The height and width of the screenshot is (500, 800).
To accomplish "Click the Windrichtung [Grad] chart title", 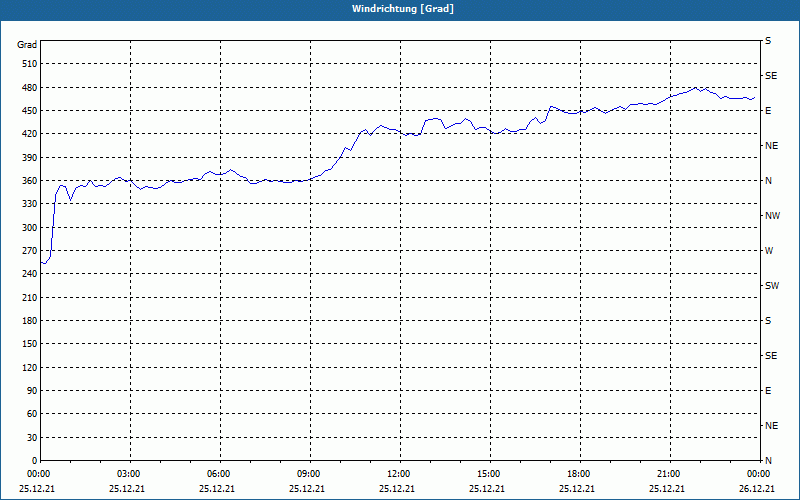I will 403,9.
